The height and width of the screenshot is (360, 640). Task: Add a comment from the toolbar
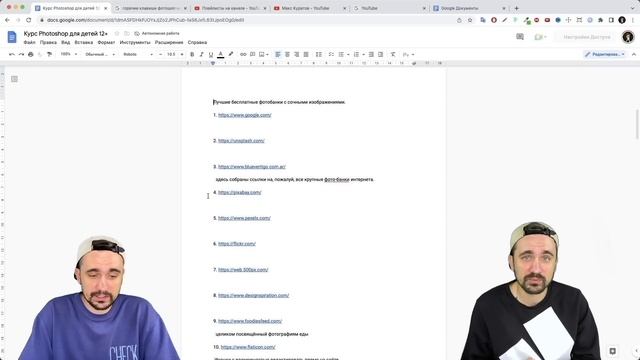pyautogui.click(x=253, y=54)
